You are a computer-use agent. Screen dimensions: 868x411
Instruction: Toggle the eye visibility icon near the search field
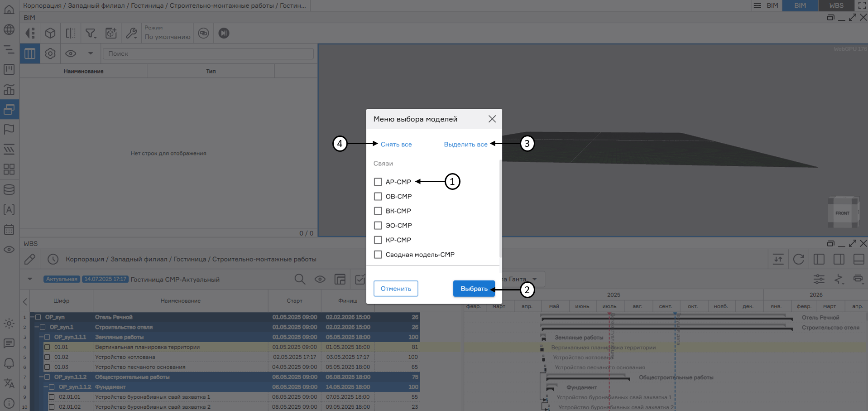pos(71,53)
